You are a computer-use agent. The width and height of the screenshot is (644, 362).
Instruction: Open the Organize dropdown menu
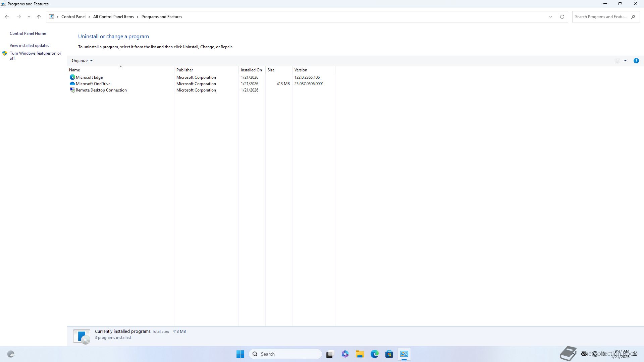tap(82, 61)
